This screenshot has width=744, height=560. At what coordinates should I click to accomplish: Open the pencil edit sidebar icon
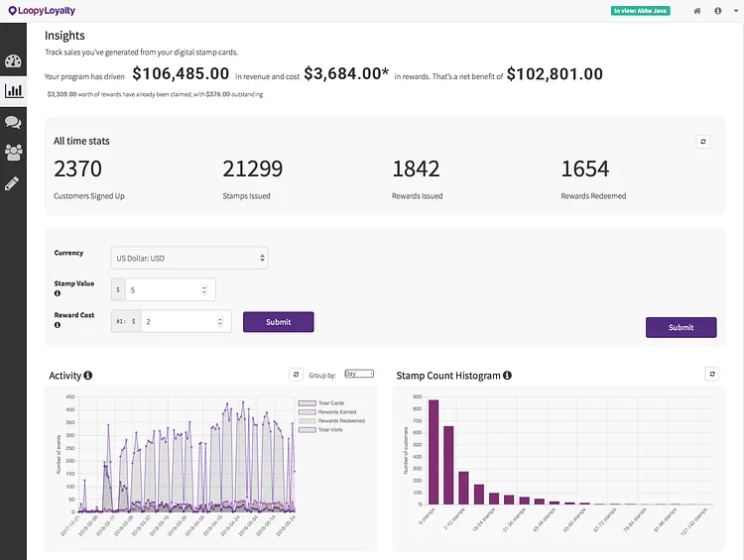tap(12, 183)
